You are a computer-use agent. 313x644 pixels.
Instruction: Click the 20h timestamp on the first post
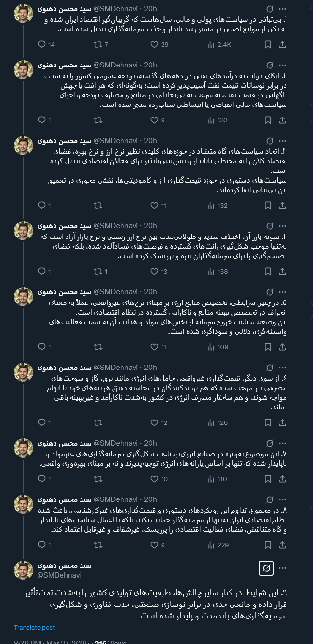[150, 9]
